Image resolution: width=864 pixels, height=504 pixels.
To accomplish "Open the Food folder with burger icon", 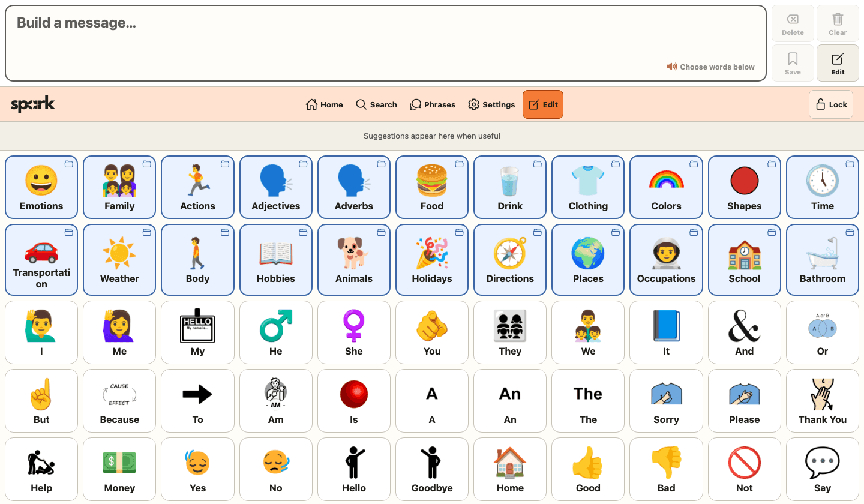I will click(432, 187).
